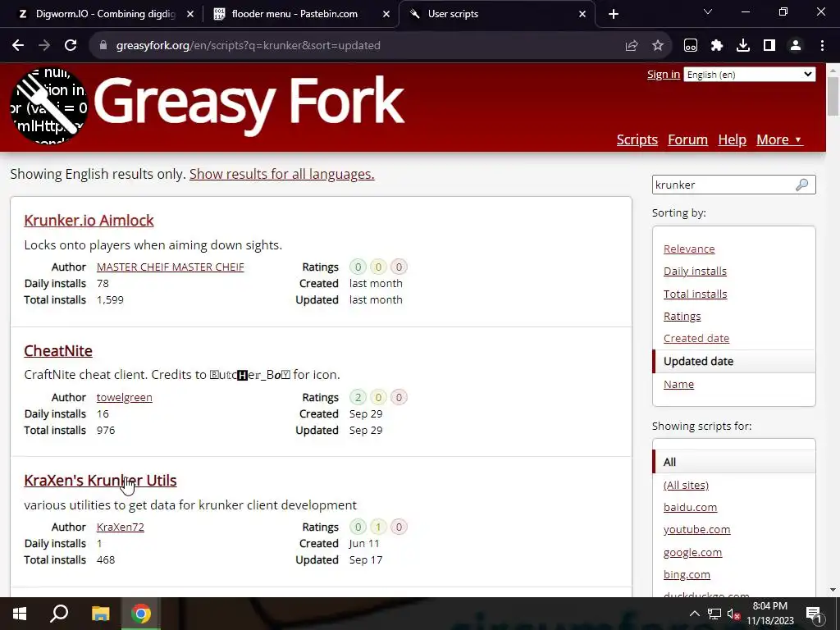The image size is (840, 630).
Task: Open the Krunker.io Aimlock script
Action: [89, 220]
